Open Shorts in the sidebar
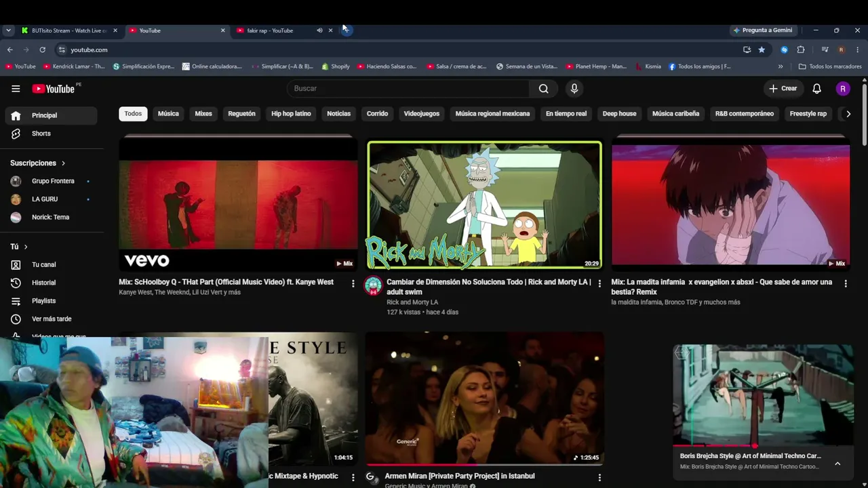This screenshot has height=488, width=868. click(x=51, y=134)
